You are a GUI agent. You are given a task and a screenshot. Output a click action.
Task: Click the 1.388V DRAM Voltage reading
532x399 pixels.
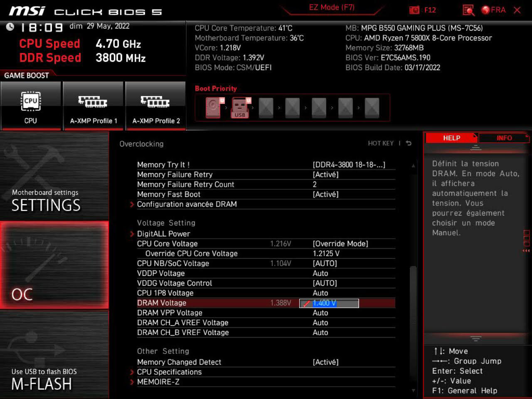pyautogui.click(x=281, y=303)
